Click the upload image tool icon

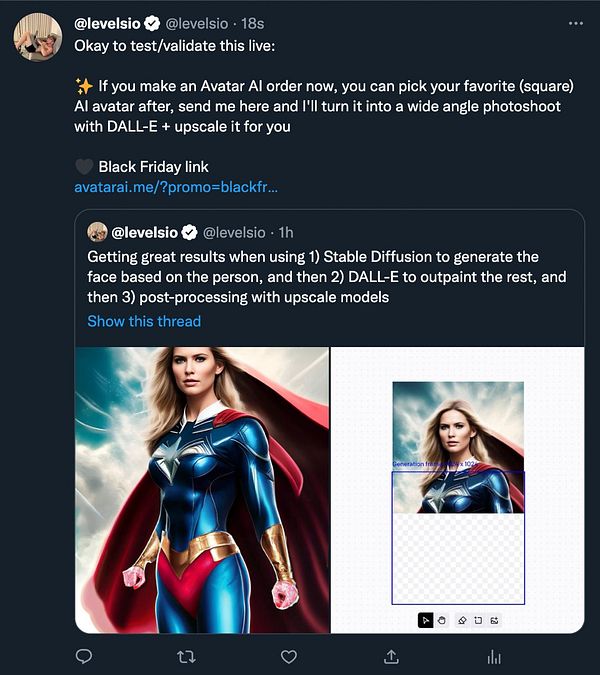click(x=494, y=620)
